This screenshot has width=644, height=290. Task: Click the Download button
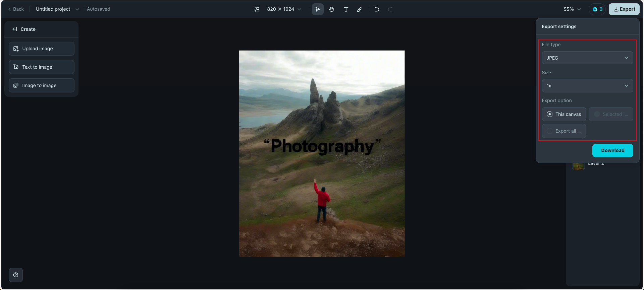point(612,150)
